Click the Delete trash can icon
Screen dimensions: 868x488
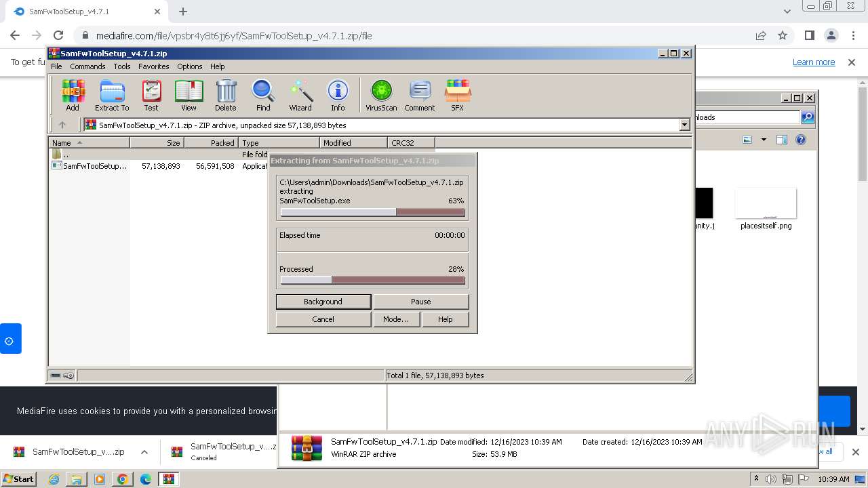point(226,95)
